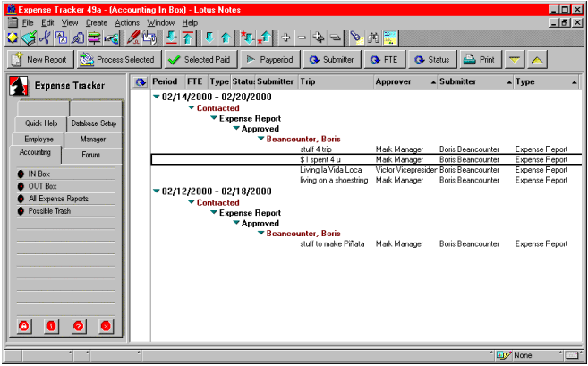The height and width of the screenshot is (366, 588).
Task: Collapse Approved twistie under 02/12/2000 period
Action: [x=236, y=223]
